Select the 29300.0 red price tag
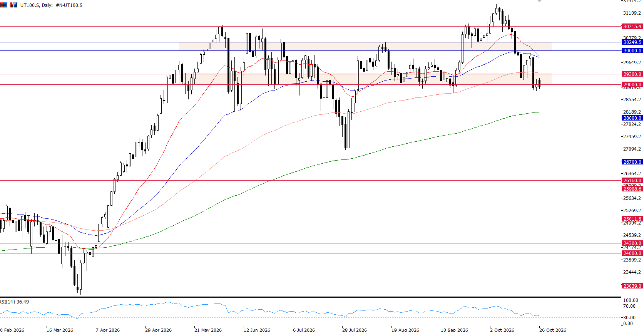 pyautogui.click(x=632, y=74)
